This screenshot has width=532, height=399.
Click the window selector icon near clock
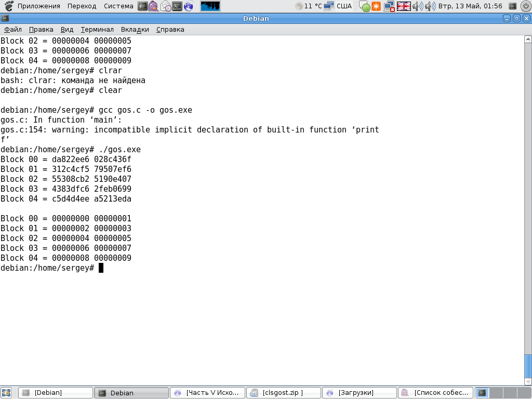click(x=513, y=6)
